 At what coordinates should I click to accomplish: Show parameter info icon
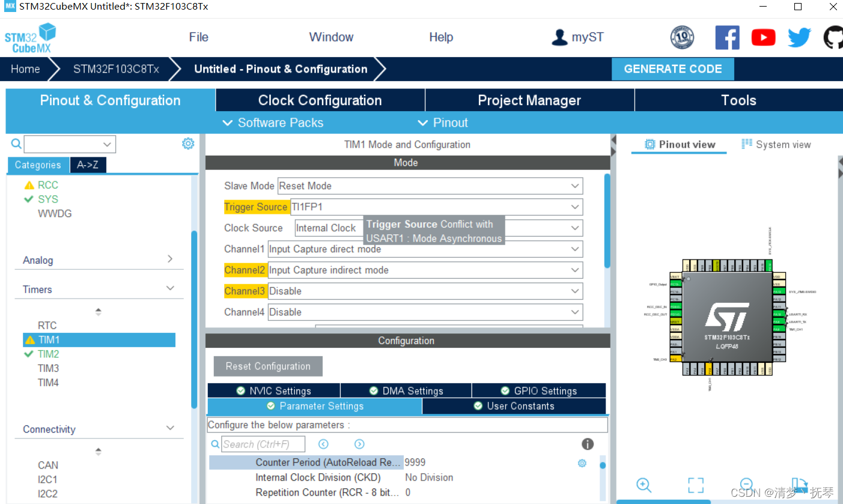(x=588, y=444)
